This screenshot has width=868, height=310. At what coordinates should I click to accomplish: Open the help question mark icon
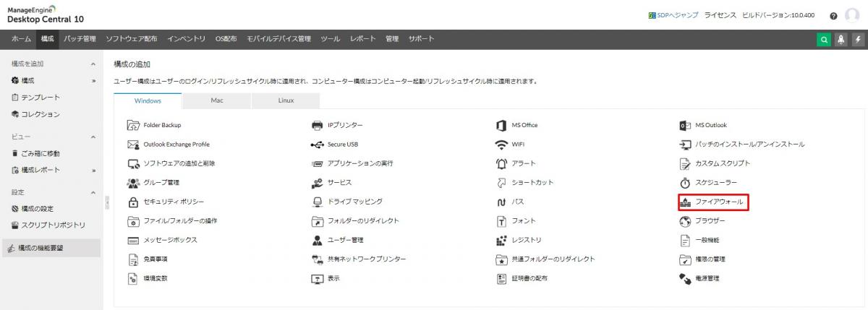pos(833,16)
